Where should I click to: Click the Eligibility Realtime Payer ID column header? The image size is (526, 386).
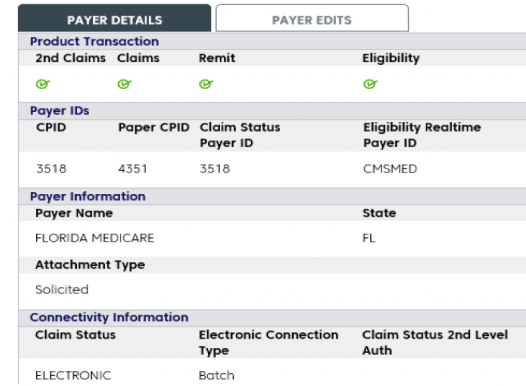(x=422, y=135)
